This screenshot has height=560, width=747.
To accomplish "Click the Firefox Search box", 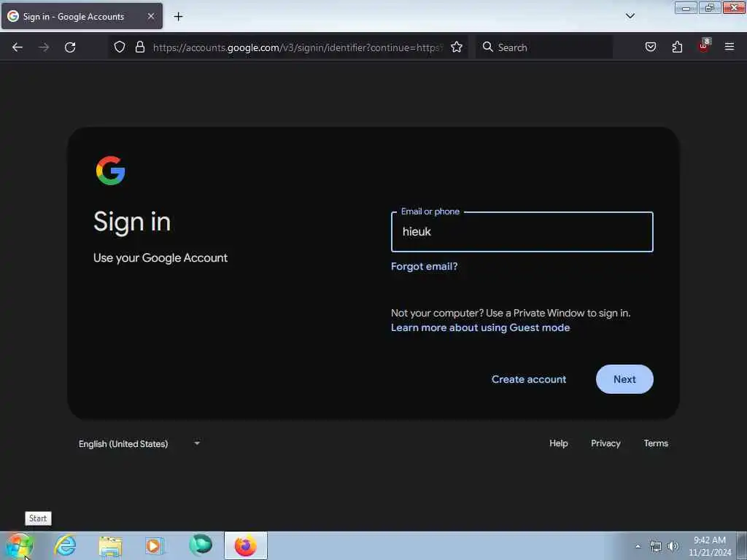I will [544, 47].
